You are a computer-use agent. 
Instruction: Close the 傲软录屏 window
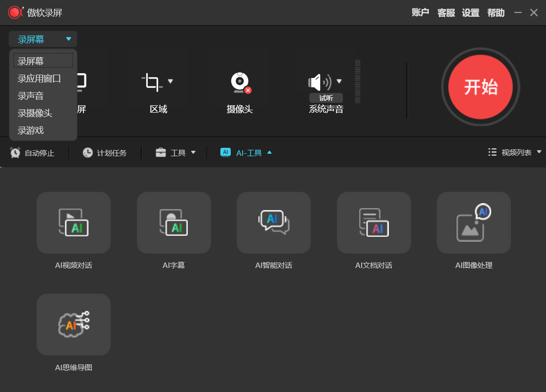click(x=534, y=12)
